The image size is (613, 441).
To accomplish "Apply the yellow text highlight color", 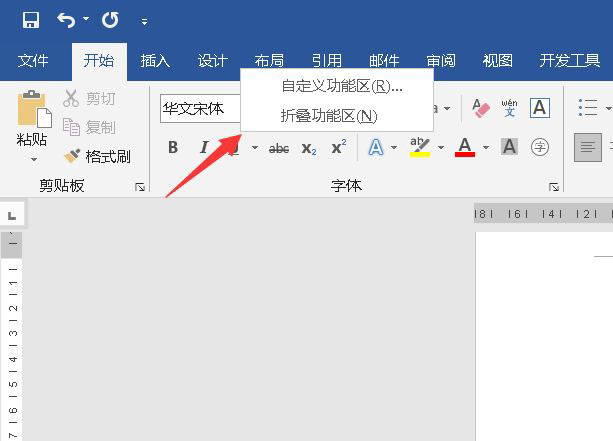I will (x=420, y=147).
